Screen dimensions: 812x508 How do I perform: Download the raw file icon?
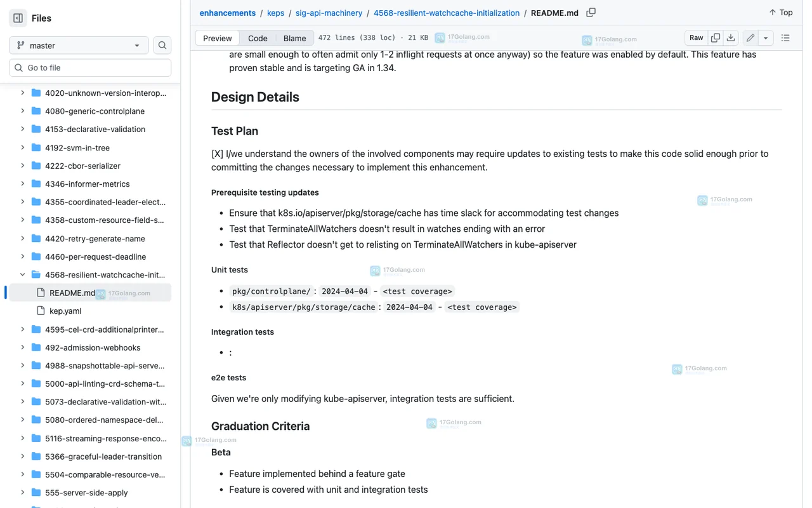(731, 38)
